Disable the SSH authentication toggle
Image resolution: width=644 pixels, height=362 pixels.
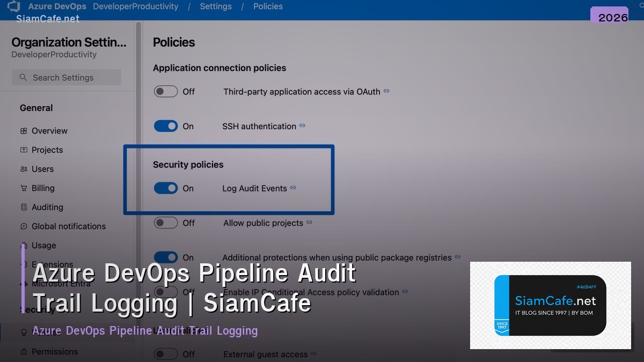(x=166, y=126)
